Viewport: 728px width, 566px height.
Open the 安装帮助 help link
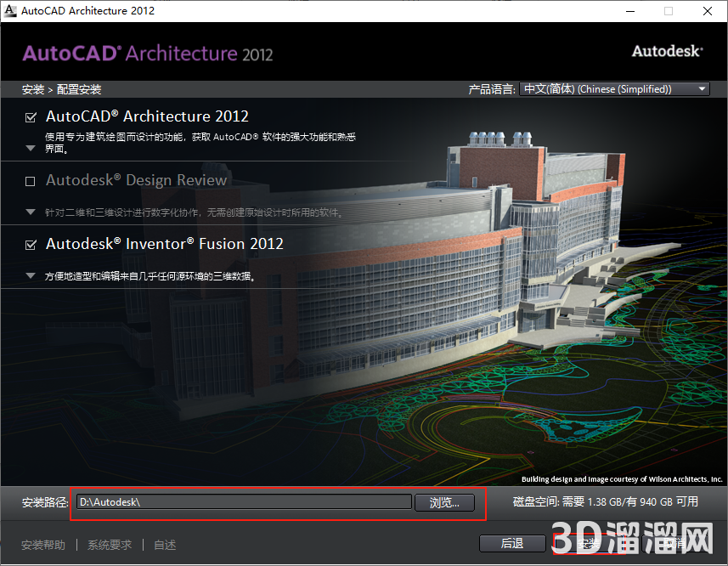point(43,545)
